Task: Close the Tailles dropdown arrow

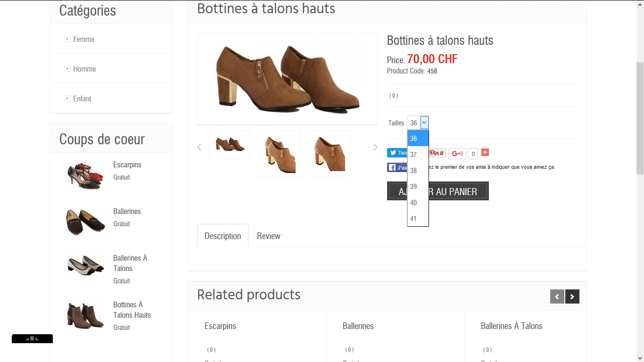Action: 424,123
